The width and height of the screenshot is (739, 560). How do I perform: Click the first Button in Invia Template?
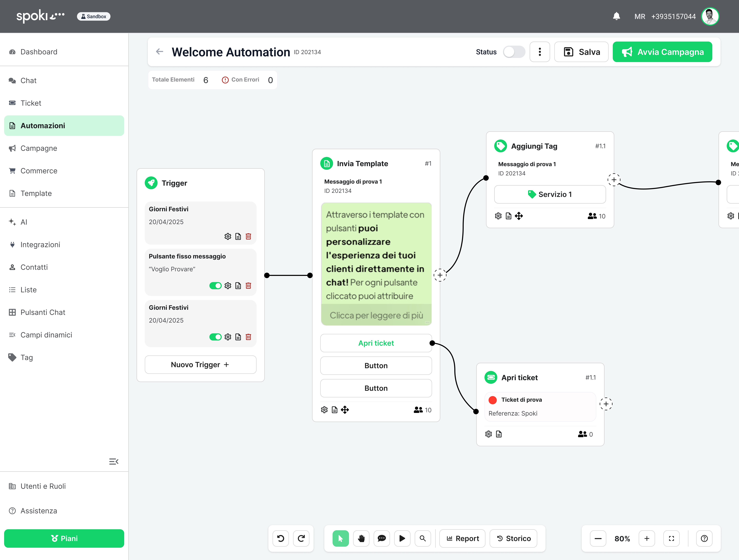tap(376, 366)
